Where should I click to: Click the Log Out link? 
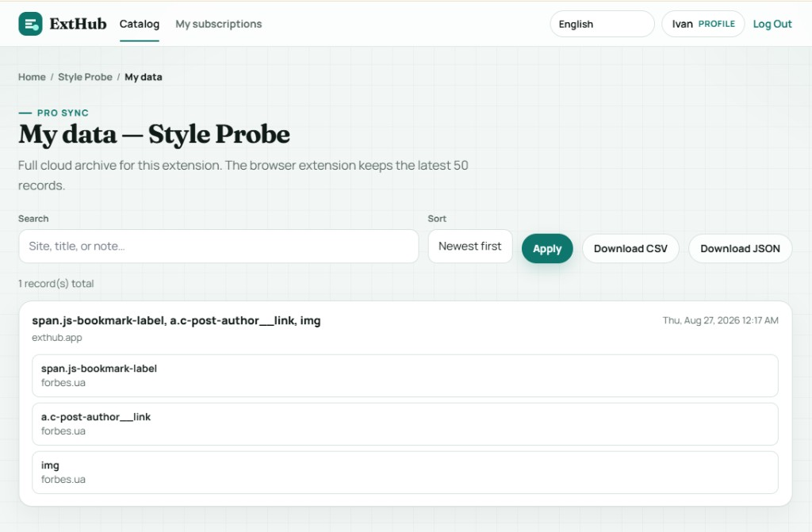772,24
